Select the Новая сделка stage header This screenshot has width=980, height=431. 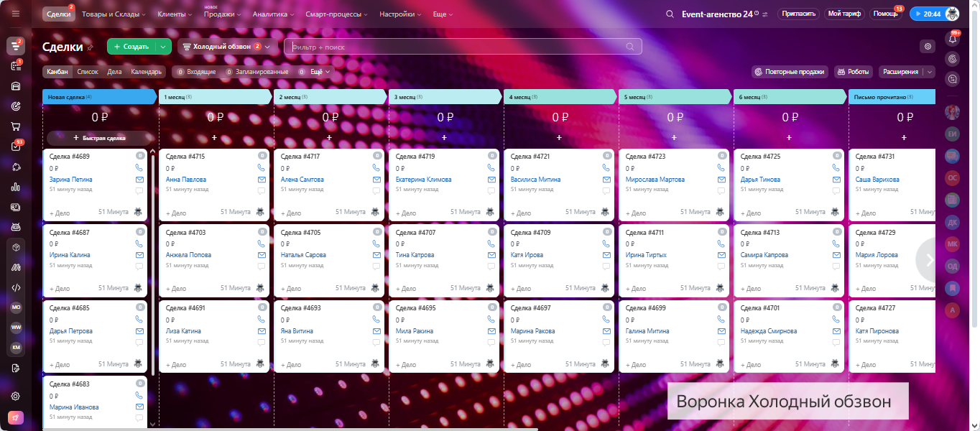click(99, 96)
